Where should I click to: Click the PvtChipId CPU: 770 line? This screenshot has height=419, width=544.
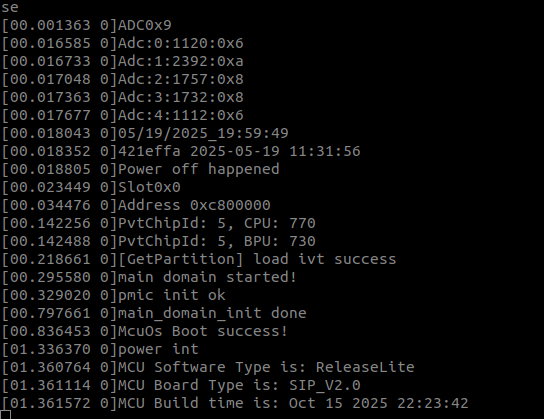(159, 224)
